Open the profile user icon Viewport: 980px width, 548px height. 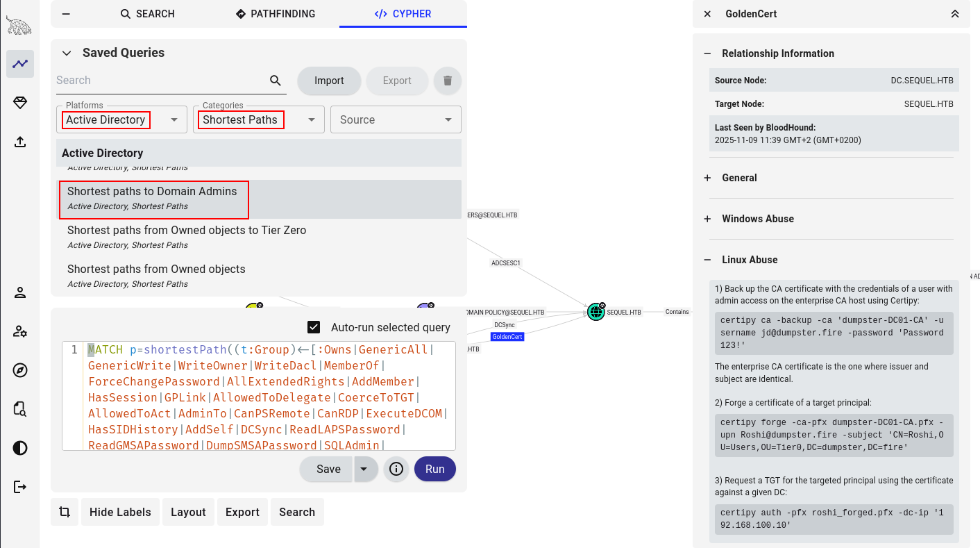tap(20, 292)
